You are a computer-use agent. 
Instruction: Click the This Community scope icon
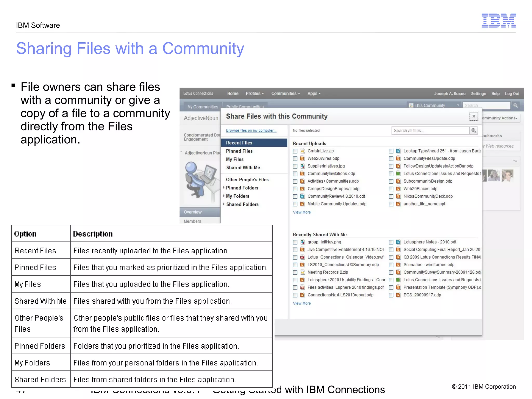pyautogui.click(x=411, y=105)
